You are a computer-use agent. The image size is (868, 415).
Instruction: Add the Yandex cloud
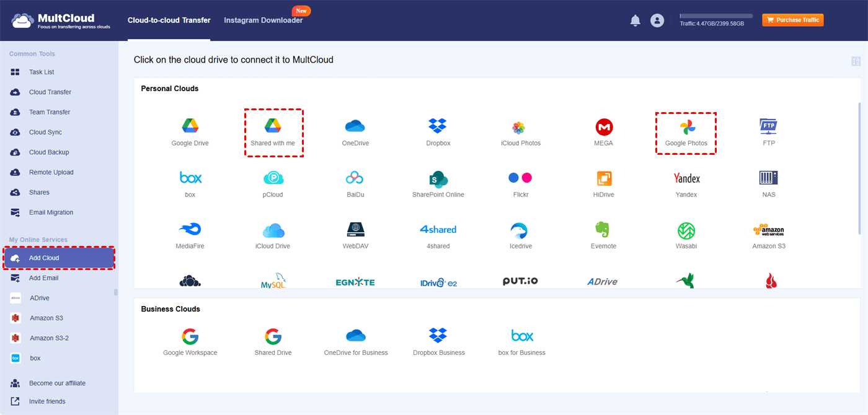pos(686,184)
